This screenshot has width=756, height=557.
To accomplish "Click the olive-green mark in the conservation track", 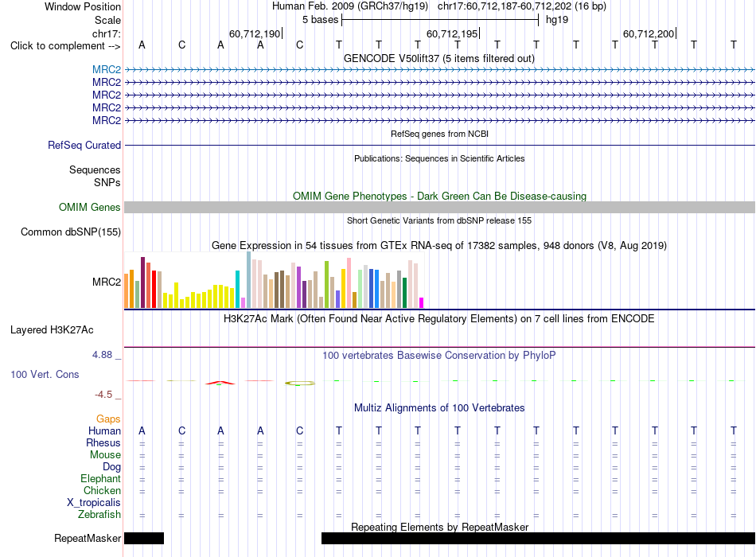I will [x=300, y=384].
